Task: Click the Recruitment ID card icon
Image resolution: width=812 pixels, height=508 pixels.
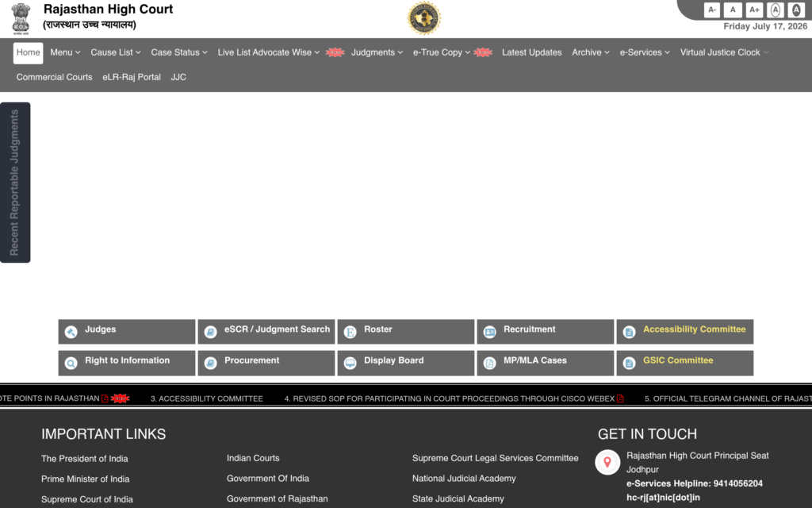Action: click(x=490, y=332)
